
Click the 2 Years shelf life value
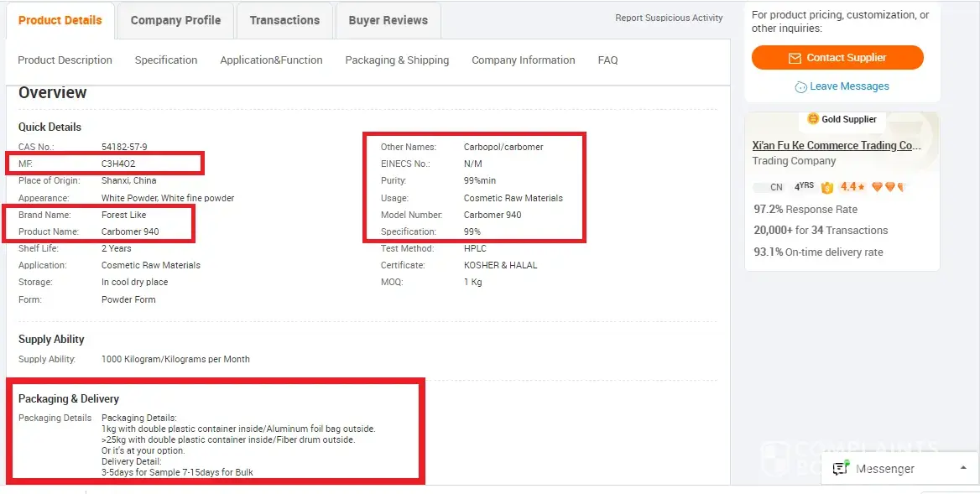pyautogui.click(x=117, y=248)
